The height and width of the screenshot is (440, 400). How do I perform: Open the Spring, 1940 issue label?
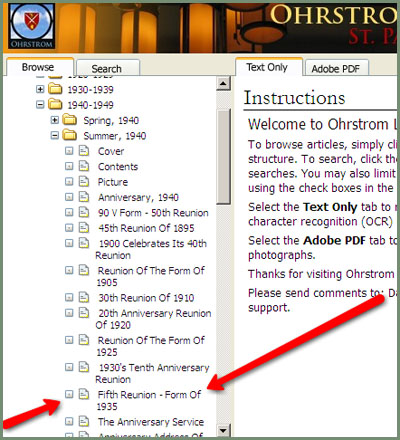point(111,120)
